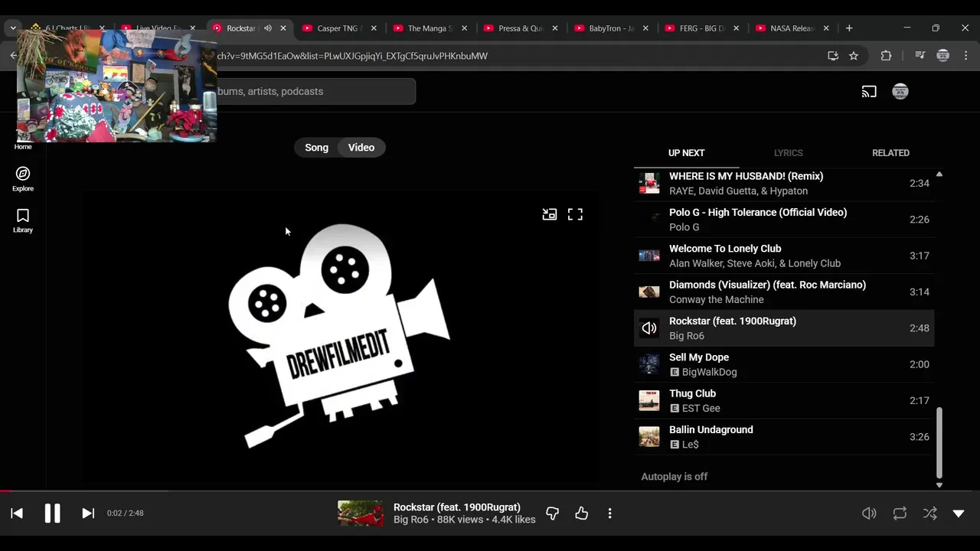The image size is (980, 551).
Task: Toggle the repeat button
Action: [x=900, y=514]
